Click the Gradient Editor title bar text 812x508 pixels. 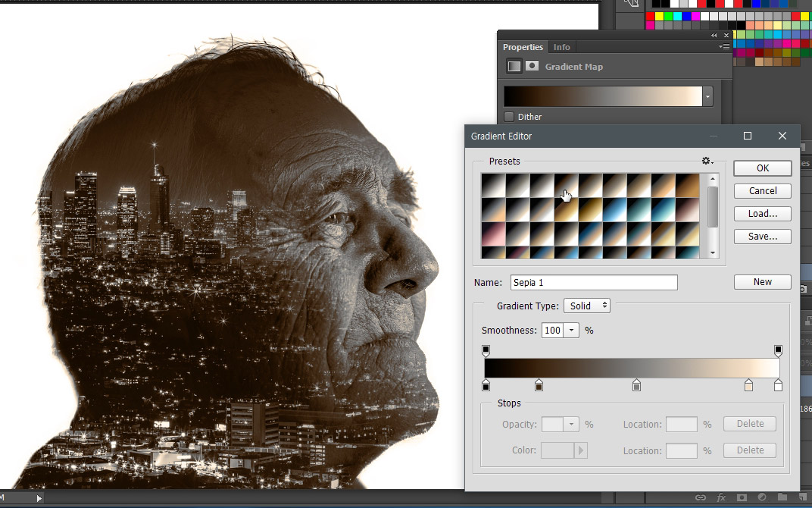501,136
